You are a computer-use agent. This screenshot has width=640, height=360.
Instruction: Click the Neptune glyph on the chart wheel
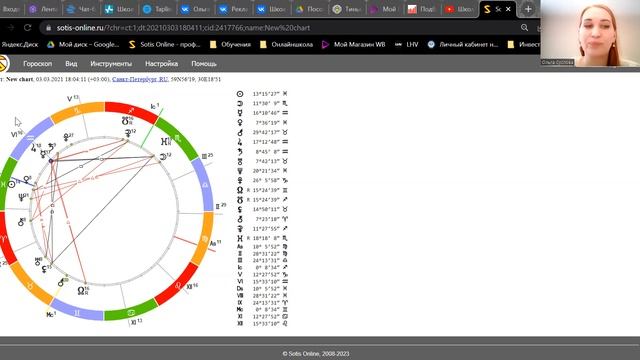[22, 198]
